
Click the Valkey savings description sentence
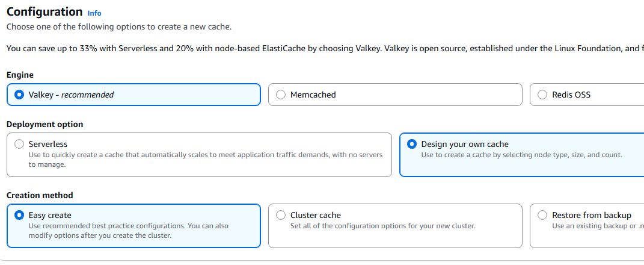point(325,49)
